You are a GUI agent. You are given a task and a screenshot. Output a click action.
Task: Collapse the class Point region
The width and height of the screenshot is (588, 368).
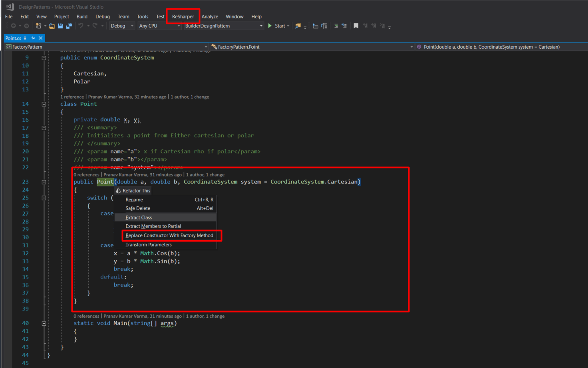tap(44, 104)
